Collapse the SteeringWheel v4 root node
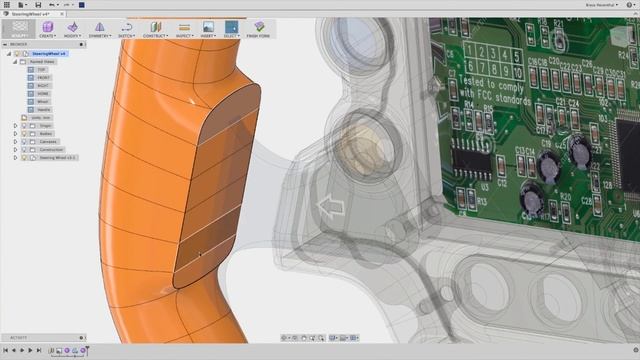Image resolution: width=640 pixels, height=360 pixels. pyautogui.click(x=9, y=53)
